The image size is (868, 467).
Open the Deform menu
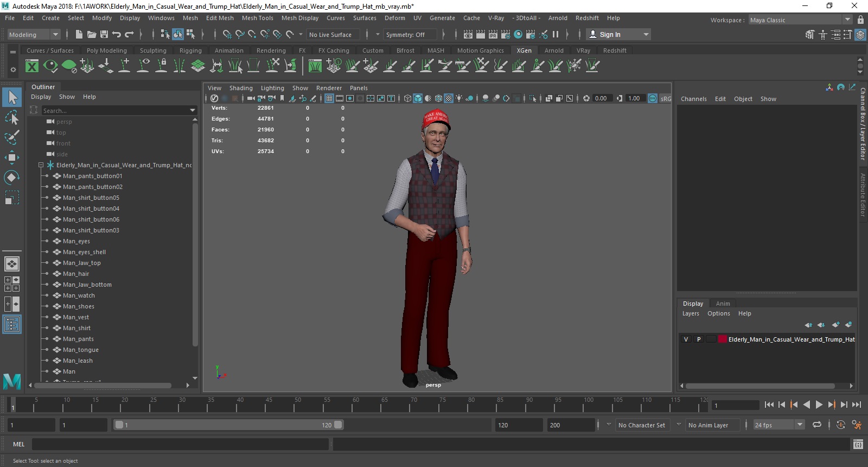tap(394, 18)
